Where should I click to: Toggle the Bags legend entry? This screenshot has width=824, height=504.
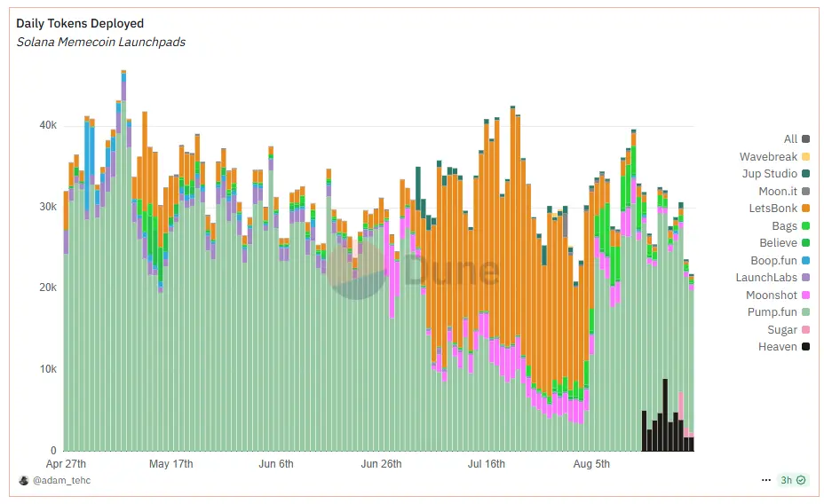point(790,225)
